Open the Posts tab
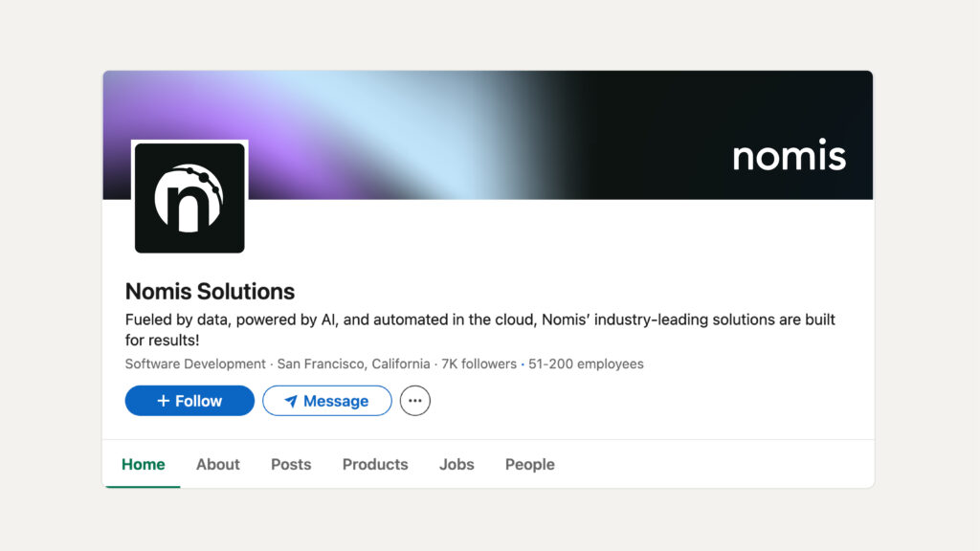980x551 pixels. click(x=291, y=464)
